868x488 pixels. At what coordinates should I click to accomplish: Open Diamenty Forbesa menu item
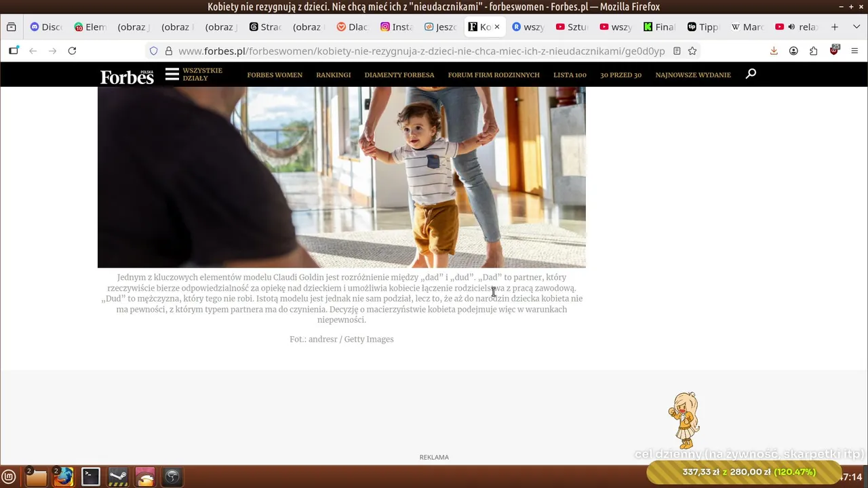pos(399,75)
